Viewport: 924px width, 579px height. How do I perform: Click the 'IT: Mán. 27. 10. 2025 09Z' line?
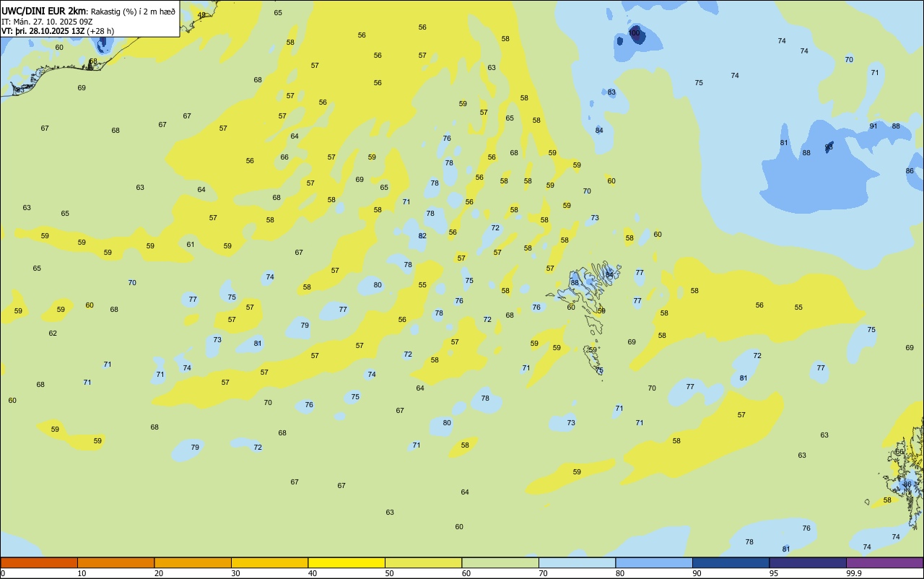coord(46,22)
